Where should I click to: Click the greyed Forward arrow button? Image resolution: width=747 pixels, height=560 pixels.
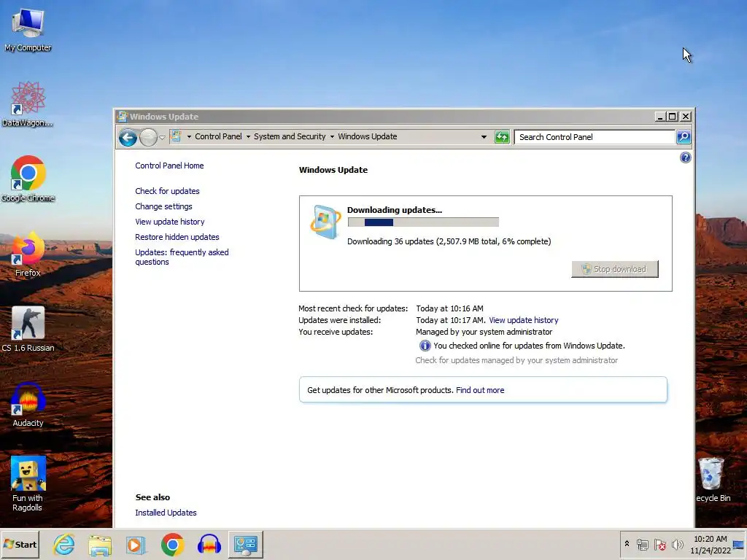[148, 138]
